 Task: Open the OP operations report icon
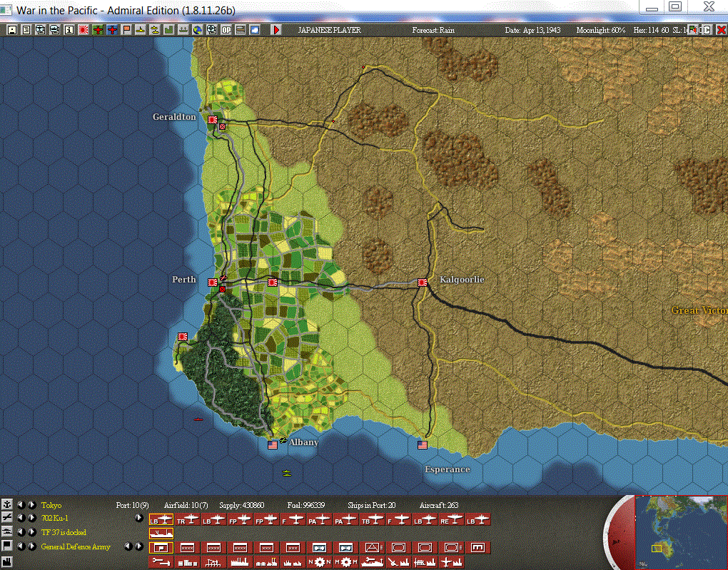click(x=226, y=30)
